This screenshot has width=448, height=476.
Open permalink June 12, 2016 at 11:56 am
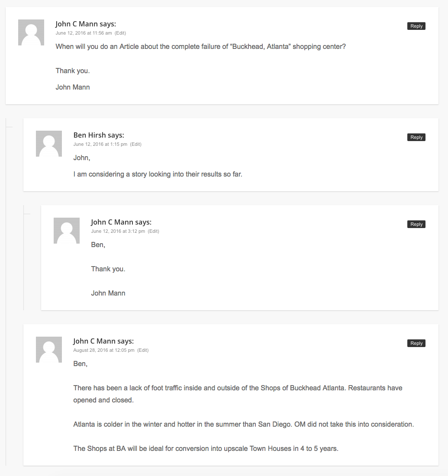[x=84, y=33]
